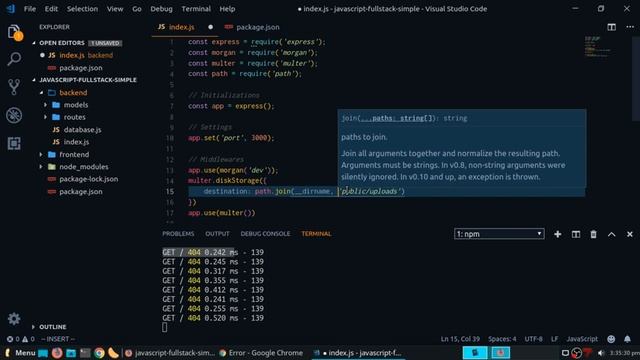Switch to the Output panel tab
This screenshot has height=360, width=640.
pos(217,234)
